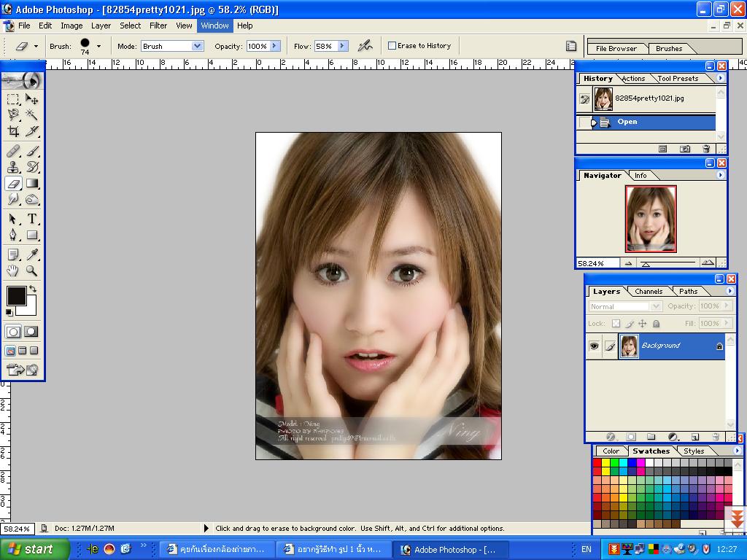Select the Type tool
Screen dimensions: 747x560
tap(32, 219)
